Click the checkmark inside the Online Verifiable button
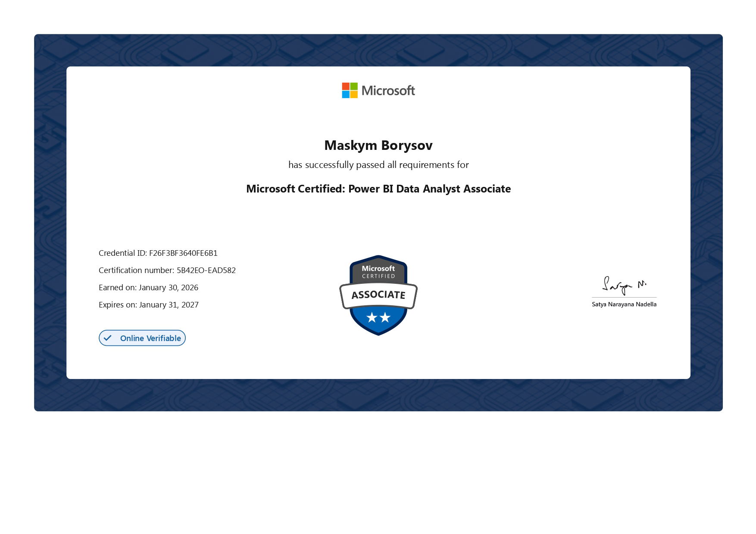Viewport: 756px width, 534px height. 108,338
